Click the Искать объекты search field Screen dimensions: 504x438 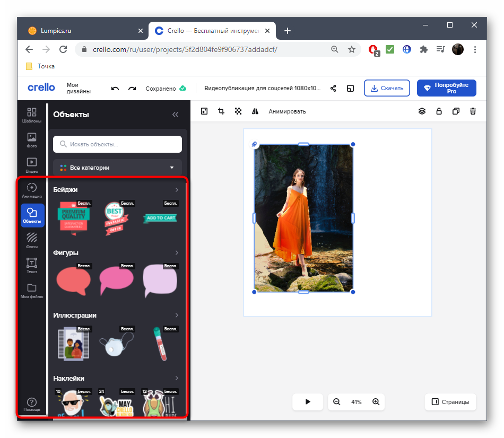coord(117,144)
